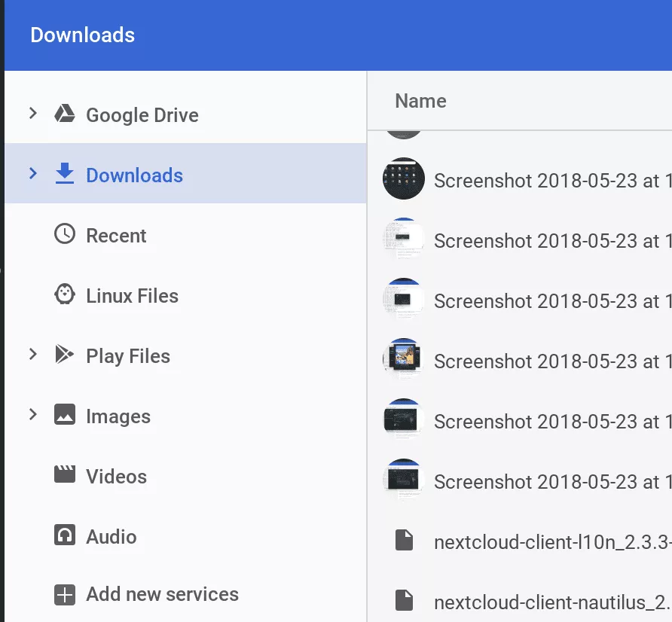Expand the Images section chevron

point(32,414)
